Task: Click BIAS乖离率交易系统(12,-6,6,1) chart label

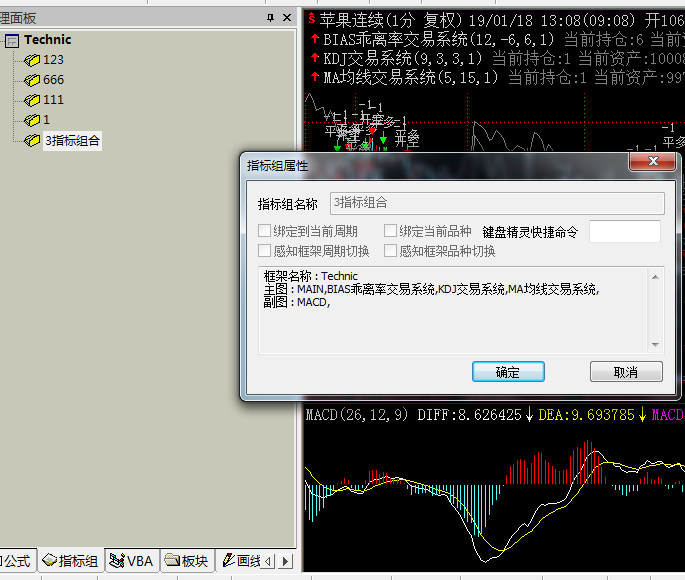Action: tap(439, 39)
